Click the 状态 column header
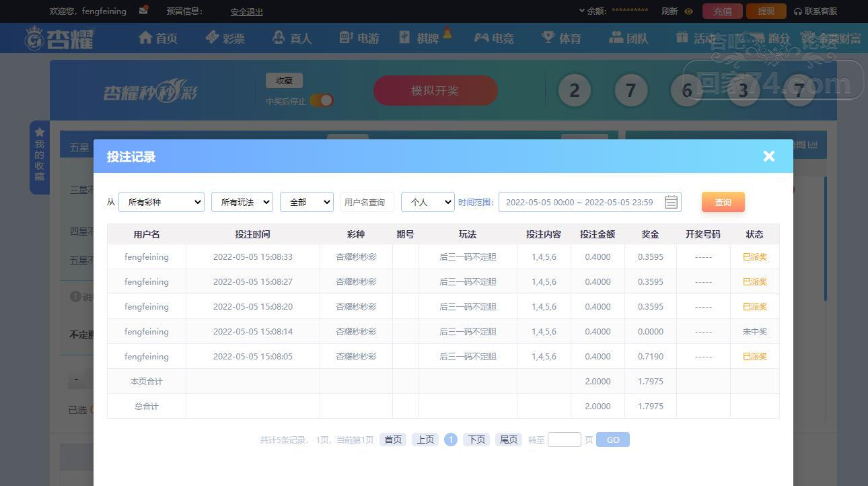Viewport: 868px width, 486px height. (x=755, y=234)
